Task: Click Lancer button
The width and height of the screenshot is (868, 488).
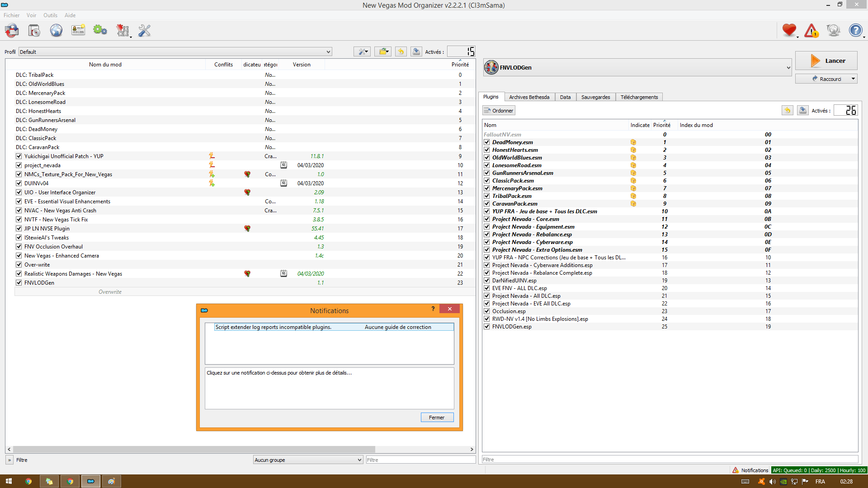Action: (x=826, y=61)
